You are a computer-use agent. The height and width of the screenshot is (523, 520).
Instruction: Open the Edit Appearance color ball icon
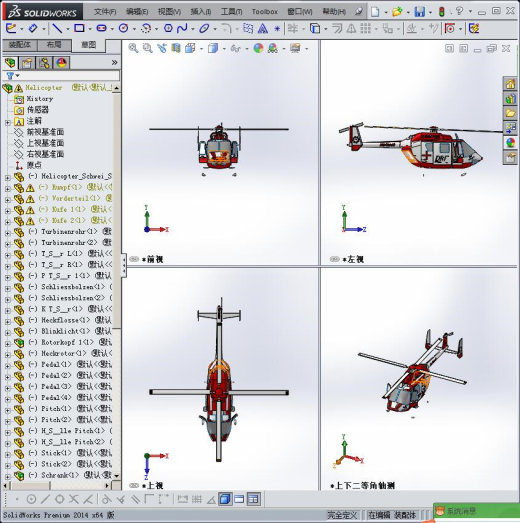click(x=258, y=48)
